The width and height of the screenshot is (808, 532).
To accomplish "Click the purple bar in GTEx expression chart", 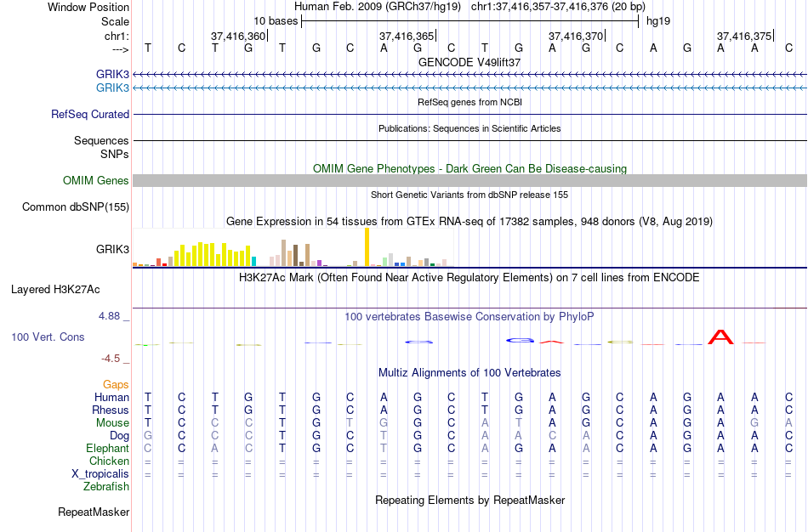I will (319, 263).
